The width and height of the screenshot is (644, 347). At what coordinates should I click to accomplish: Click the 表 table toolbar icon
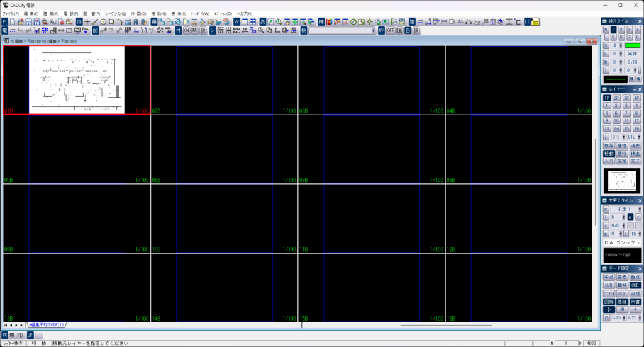click(x=263, y=21)
